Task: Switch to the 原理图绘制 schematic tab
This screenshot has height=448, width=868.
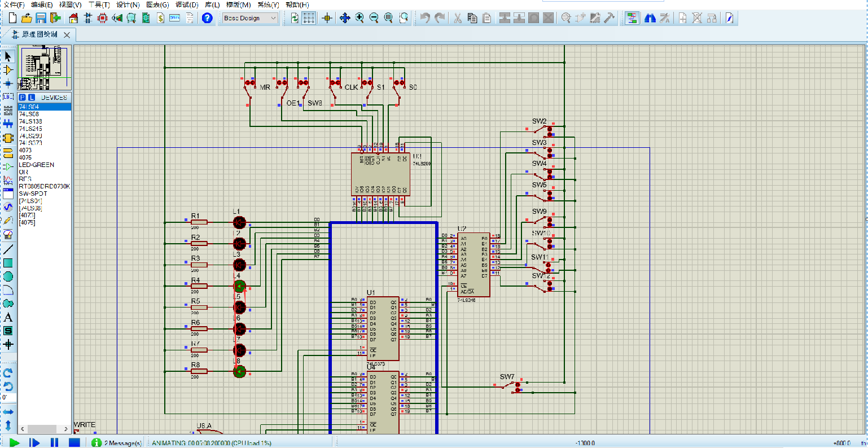Action: pos(40,34)
